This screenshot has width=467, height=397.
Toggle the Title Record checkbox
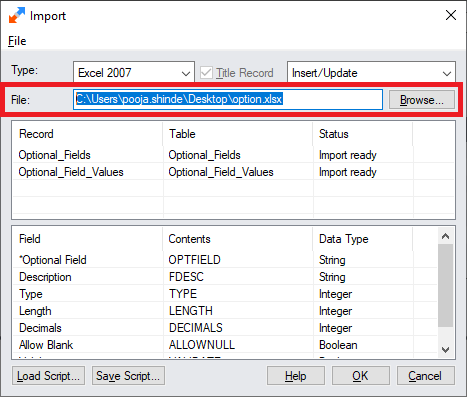206,73
